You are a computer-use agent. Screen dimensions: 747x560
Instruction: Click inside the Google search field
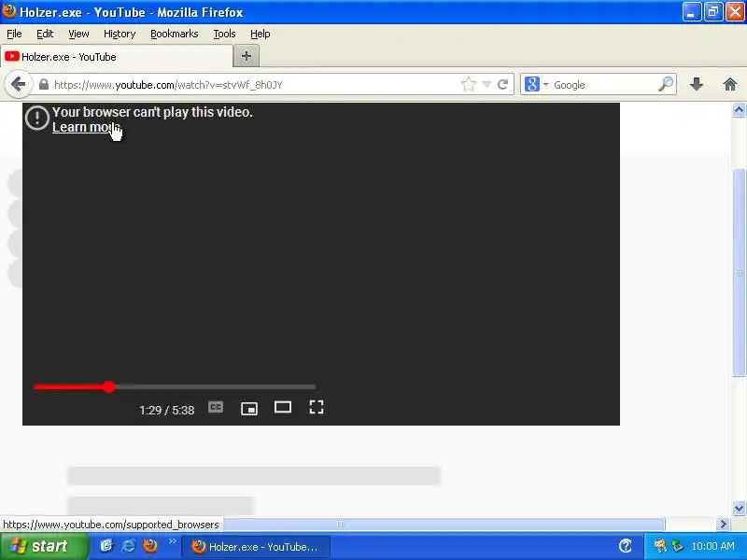pos(603,85)
